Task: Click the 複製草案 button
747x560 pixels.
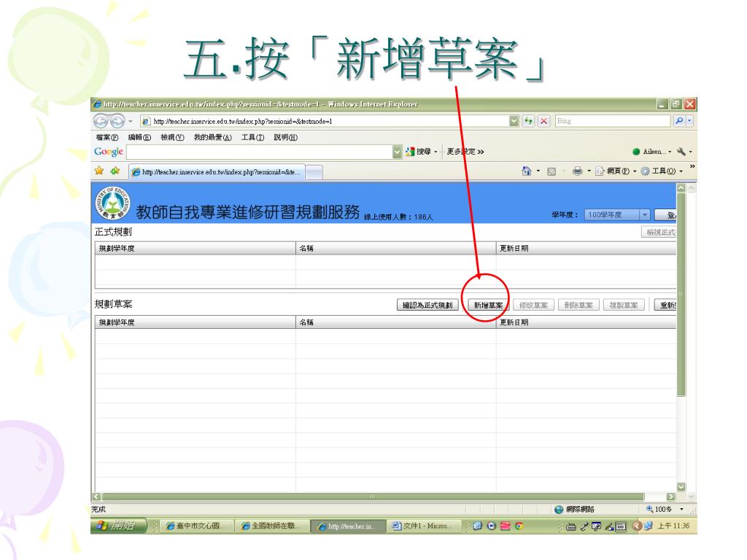Action: pos(624,306)
